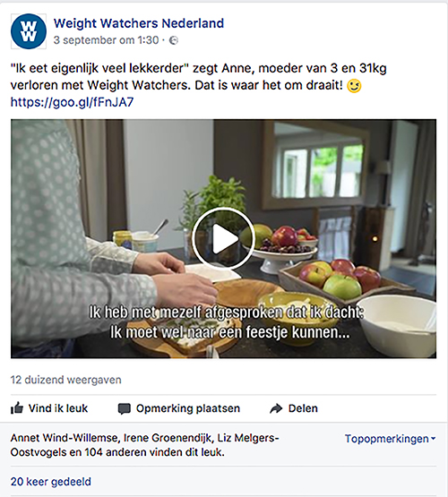Open the goo.gl/fFnJA7 link
The image size is (448, 497).
(72, 102)
